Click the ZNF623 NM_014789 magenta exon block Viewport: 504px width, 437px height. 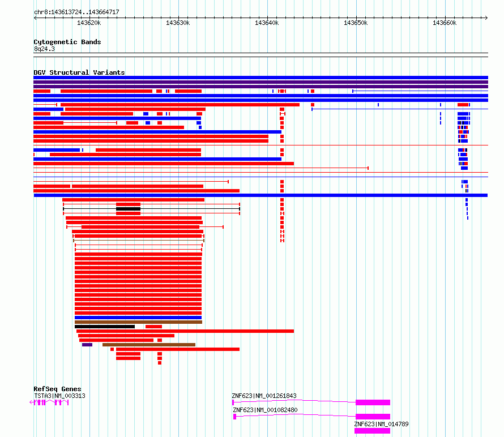tap(372, 431)
